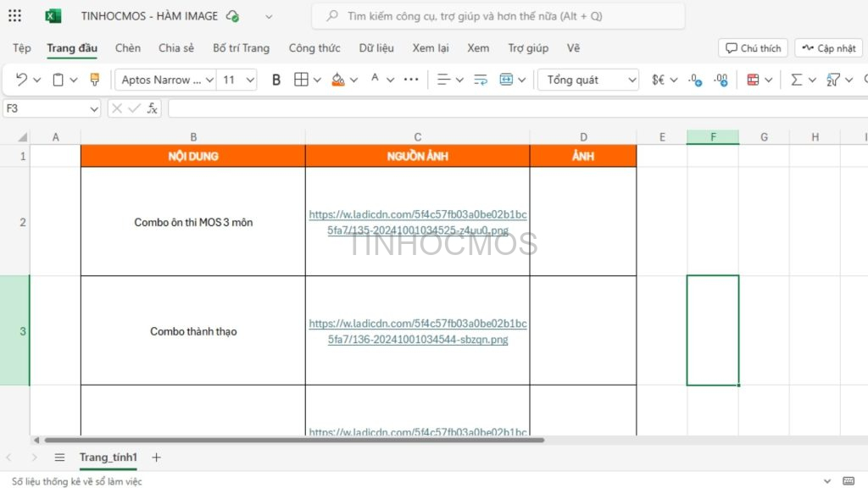868x488 pixels.
Task: Click into the formula bar
Action: (518, 108)
